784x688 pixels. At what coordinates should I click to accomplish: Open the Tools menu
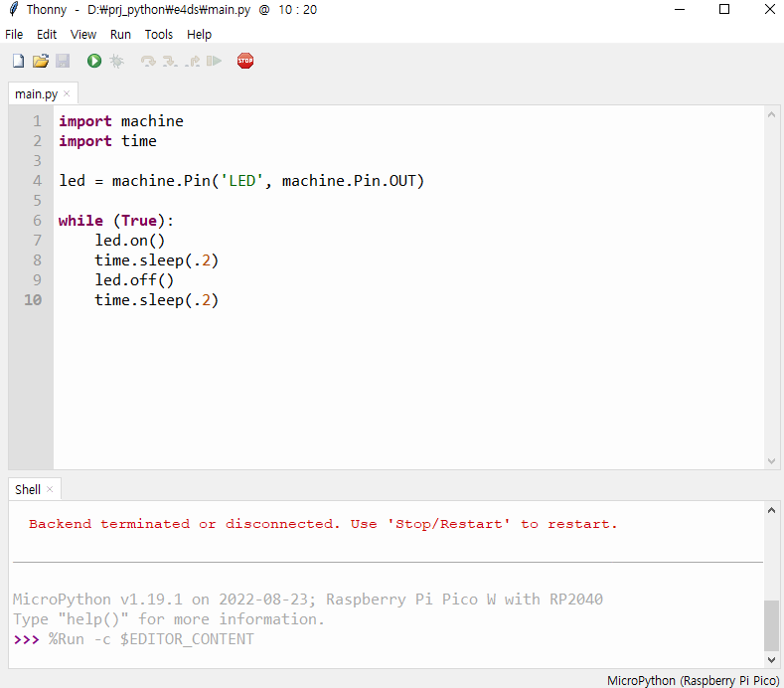pos(159,35)
